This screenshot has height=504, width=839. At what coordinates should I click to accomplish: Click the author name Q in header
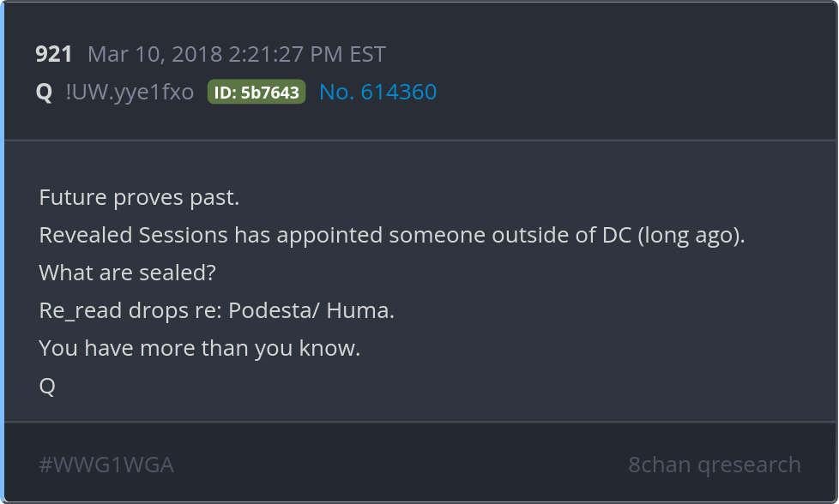click(44, 93)
